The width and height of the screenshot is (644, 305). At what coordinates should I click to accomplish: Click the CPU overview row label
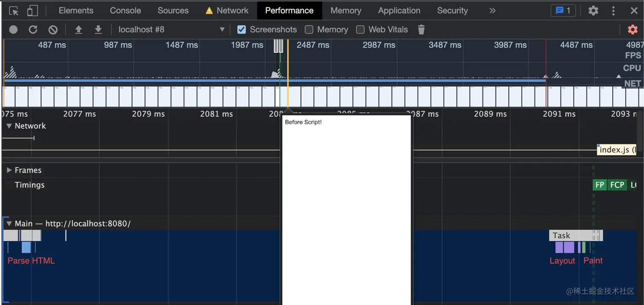632,68
